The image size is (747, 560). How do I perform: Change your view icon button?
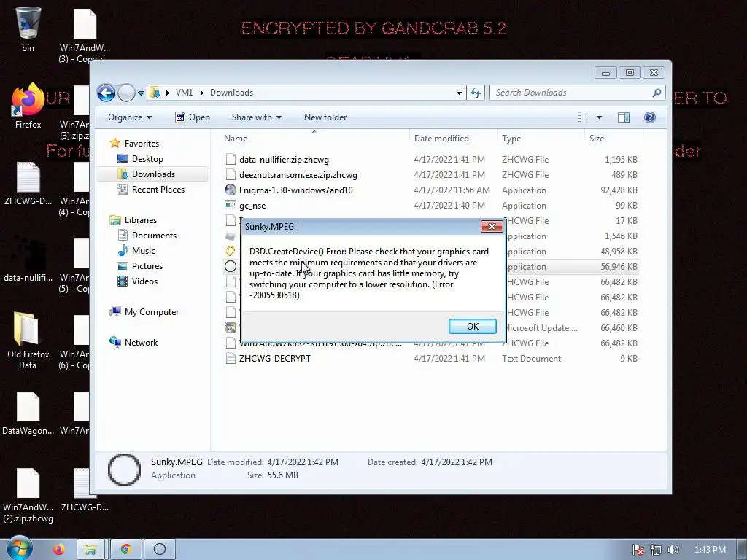(583, 117)
